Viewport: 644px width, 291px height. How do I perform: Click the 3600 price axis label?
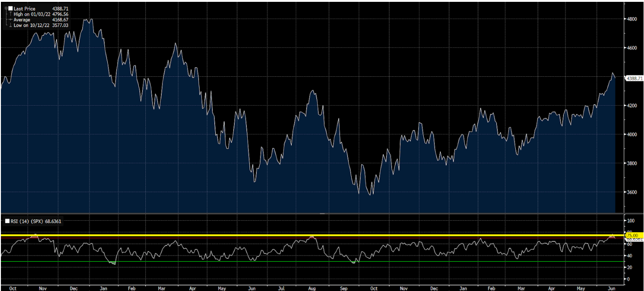coord(632,192)
